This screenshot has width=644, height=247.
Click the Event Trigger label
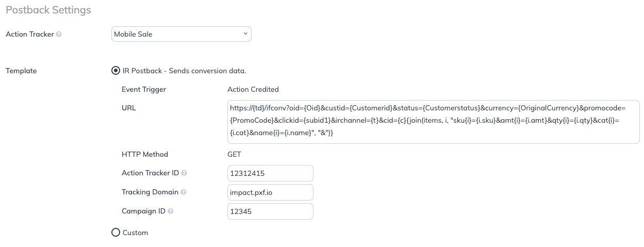tap(144, 89)
